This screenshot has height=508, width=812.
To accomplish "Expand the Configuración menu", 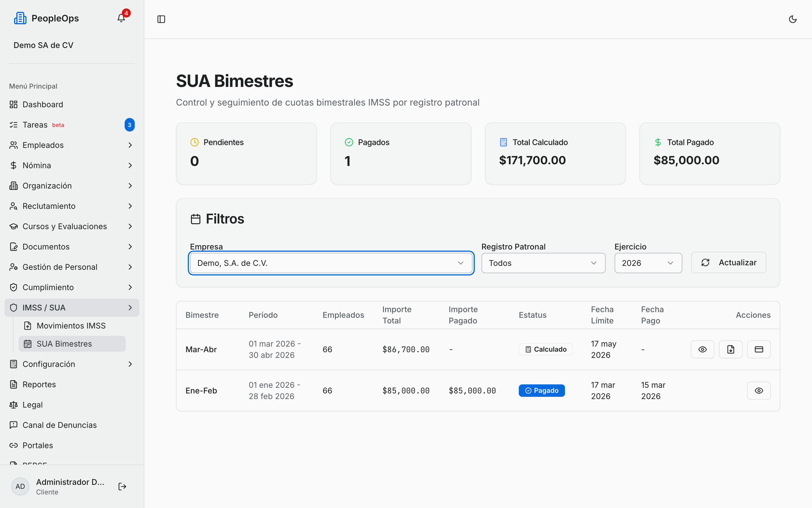I will (x=72, y=364).
